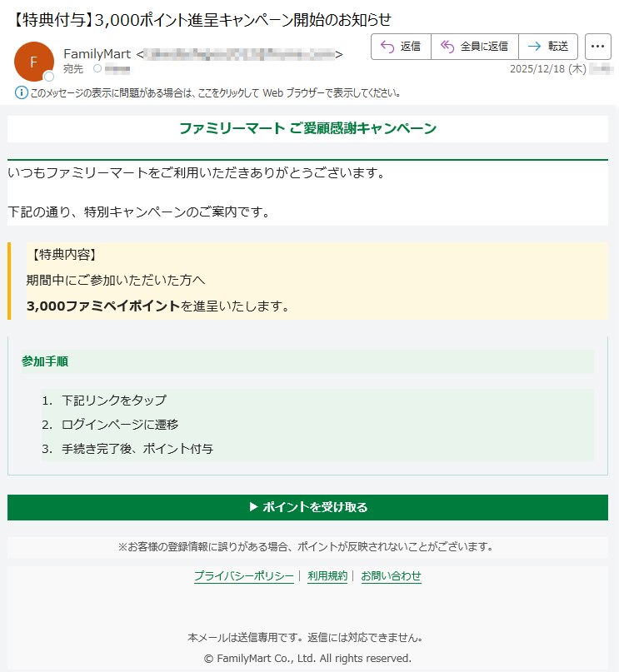The image size is (619, 672).
Task: Click the presence indicator next to 宛先
Action: coord(97,69)
